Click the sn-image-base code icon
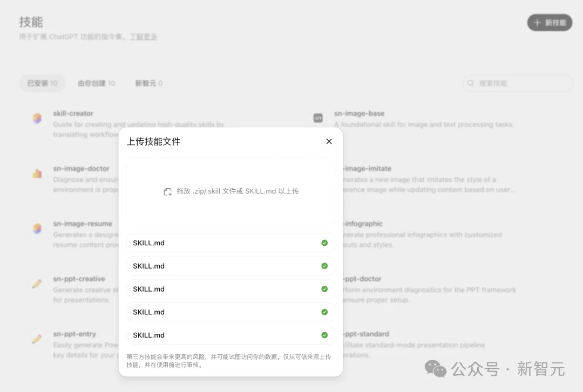Image resolution: width=583 pixels, height=392 pixels. [318, 118]
